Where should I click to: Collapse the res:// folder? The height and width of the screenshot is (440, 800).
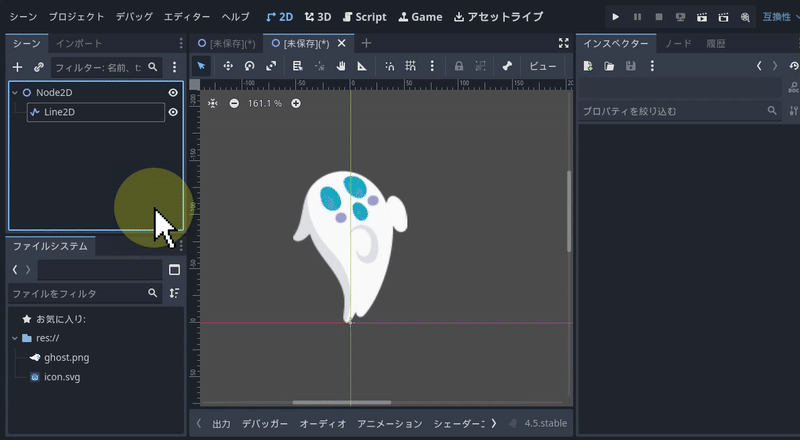click(14, 338)
